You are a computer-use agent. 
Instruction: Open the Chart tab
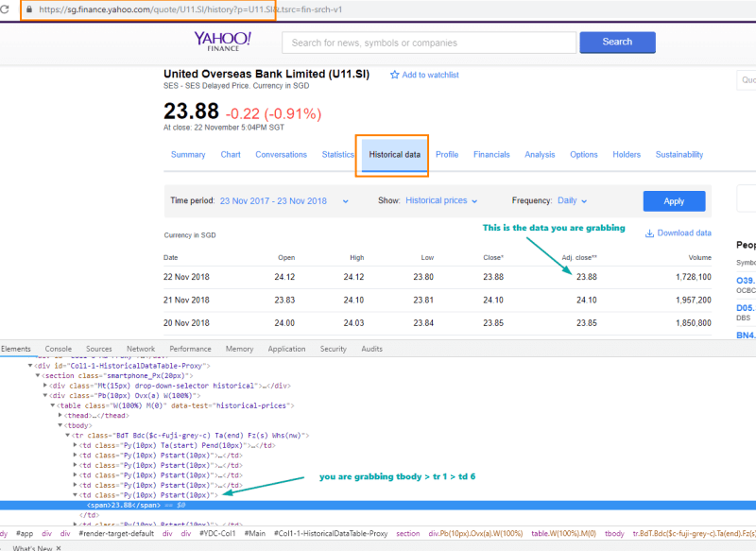[231, 155]
